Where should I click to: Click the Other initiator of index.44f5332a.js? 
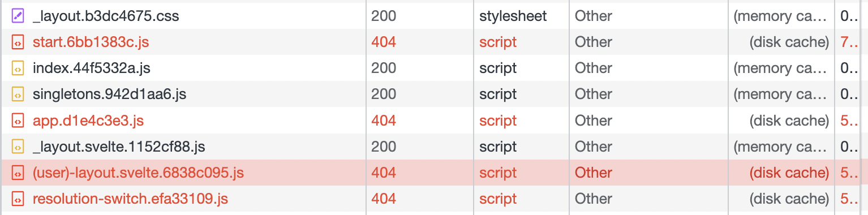[594, 68]
